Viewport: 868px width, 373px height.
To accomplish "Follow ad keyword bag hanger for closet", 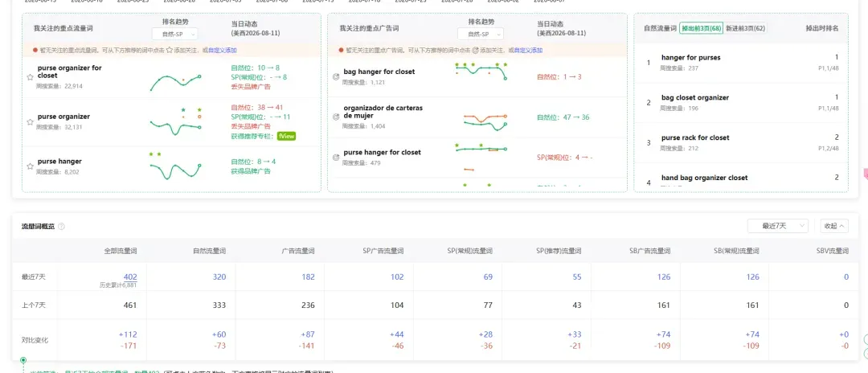I will [335, 77].
